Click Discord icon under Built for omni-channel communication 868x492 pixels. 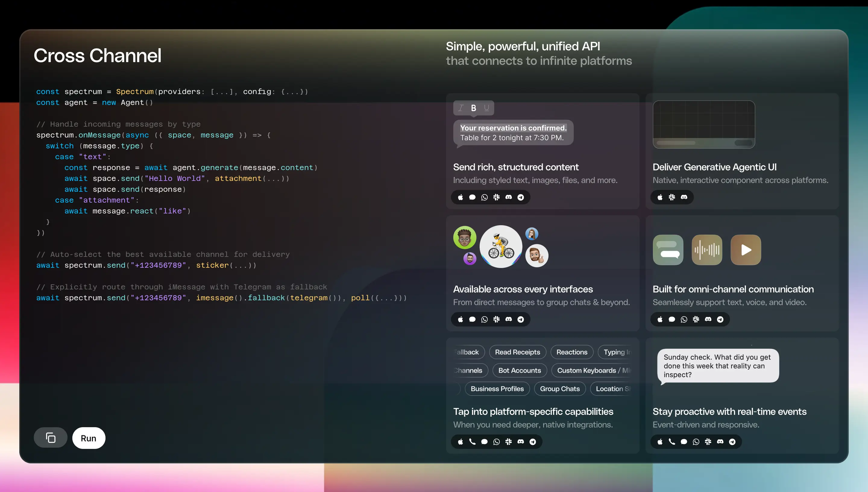coord(708,319)
